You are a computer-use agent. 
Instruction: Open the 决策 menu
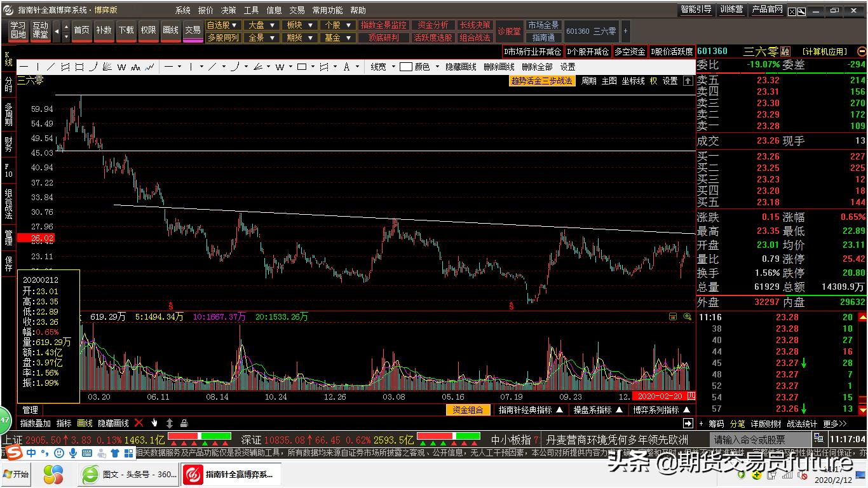229,10
